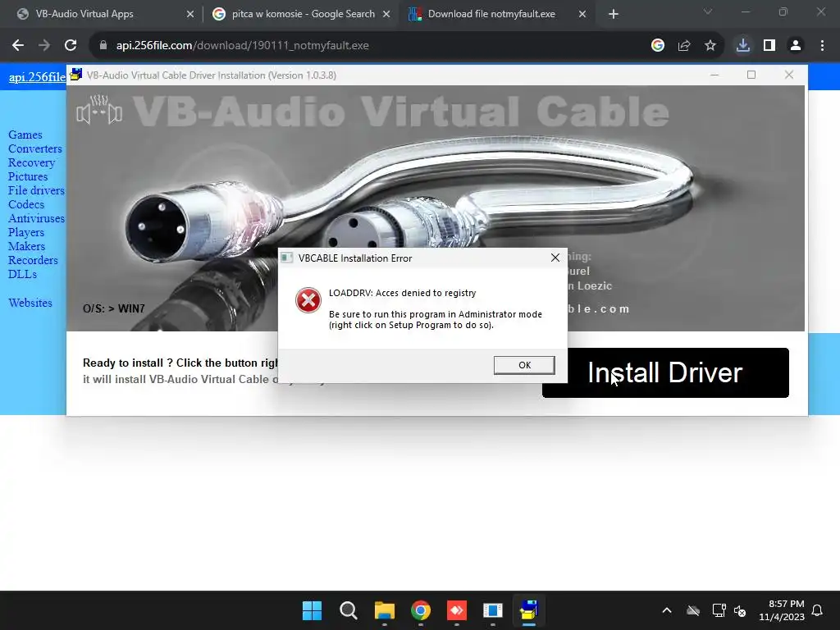Open Chrome downloads panel
Image resolution: width=840 pixels, height=630 pixels.
pos(743,46)
